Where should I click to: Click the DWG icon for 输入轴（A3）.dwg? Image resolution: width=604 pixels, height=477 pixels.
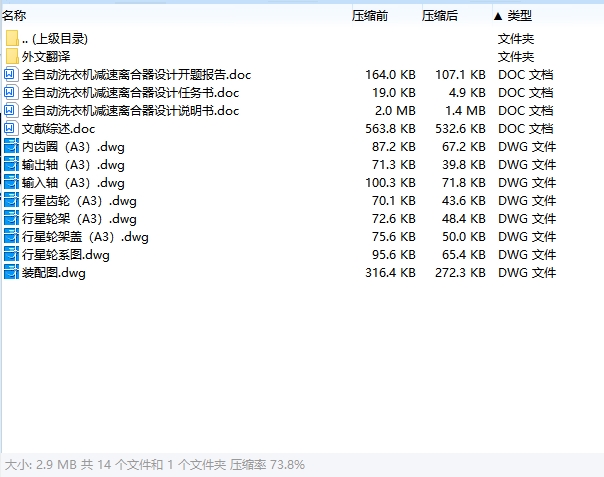point(11,183)
